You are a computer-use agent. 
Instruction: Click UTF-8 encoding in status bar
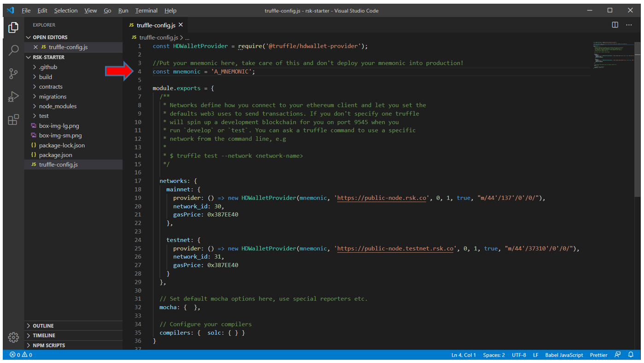point(519,355)
